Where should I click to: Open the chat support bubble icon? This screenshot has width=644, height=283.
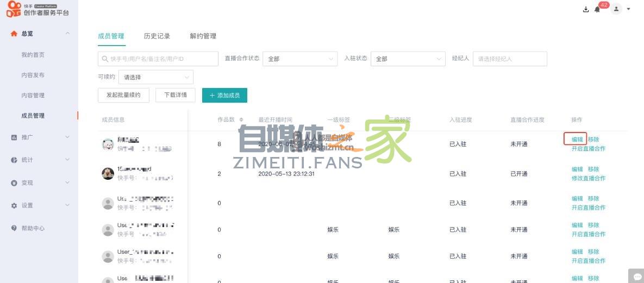click(637, 276)
